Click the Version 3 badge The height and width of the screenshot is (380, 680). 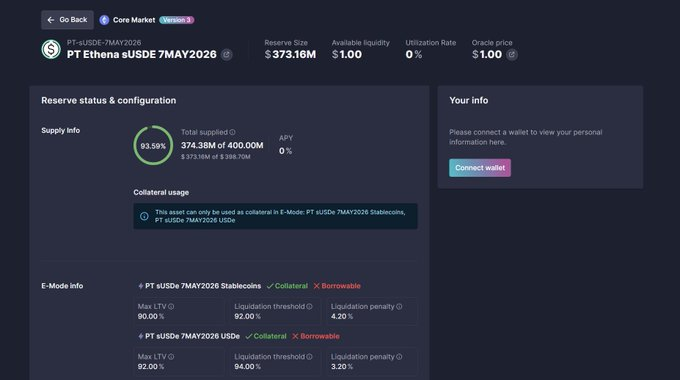(177, 20)
